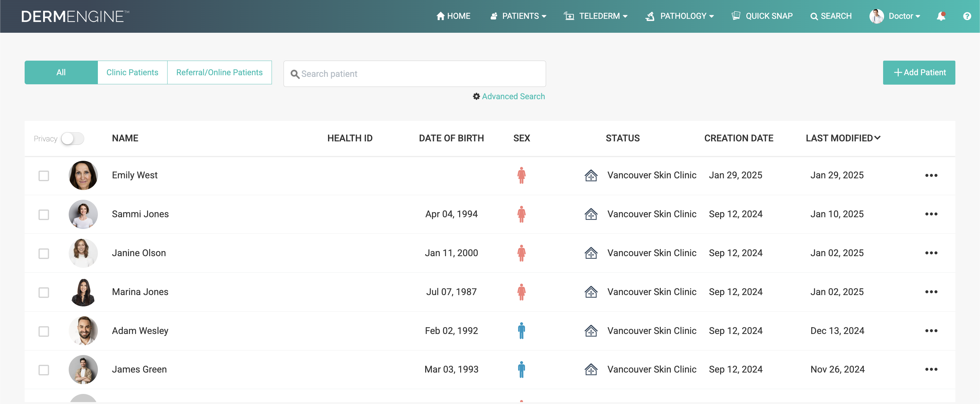Expand the Patients dropdown menu
Viewport: 980px width, 404px height.
[x=520, y=16]
